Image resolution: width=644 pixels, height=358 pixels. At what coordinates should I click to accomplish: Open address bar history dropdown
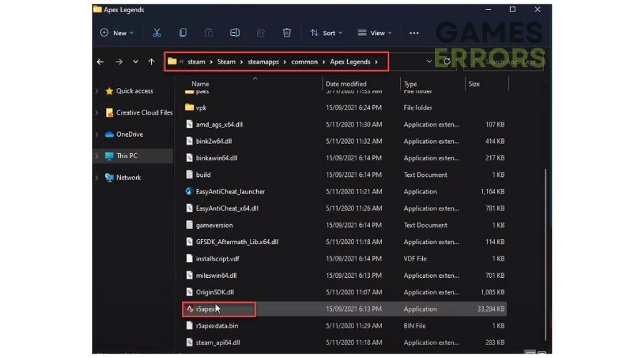click(x=429, y=62)
